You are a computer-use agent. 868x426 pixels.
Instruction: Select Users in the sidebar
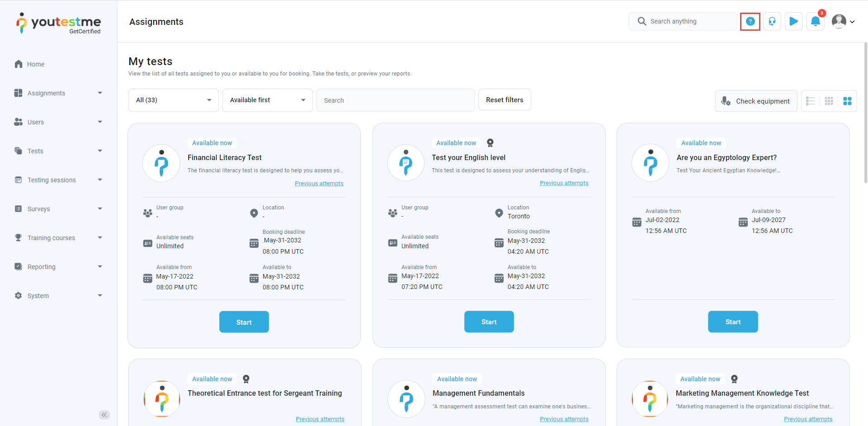pyautogui.click(x=36, y=122)
